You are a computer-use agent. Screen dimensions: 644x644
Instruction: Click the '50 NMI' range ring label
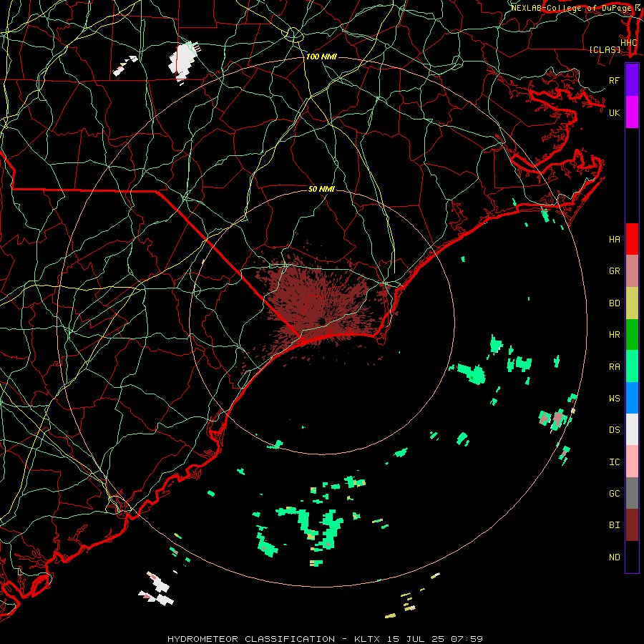tap(321, 189)
